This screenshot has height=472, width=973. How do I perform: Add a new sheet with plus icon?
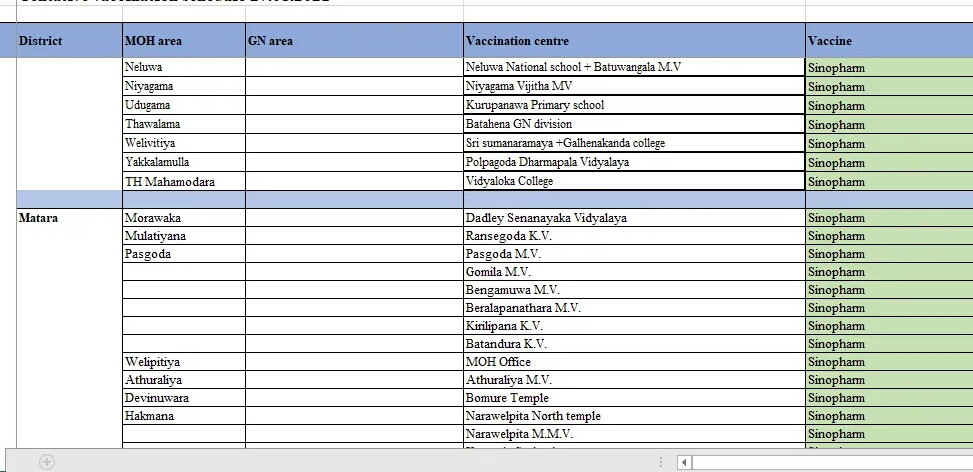[x=47, y=461]
